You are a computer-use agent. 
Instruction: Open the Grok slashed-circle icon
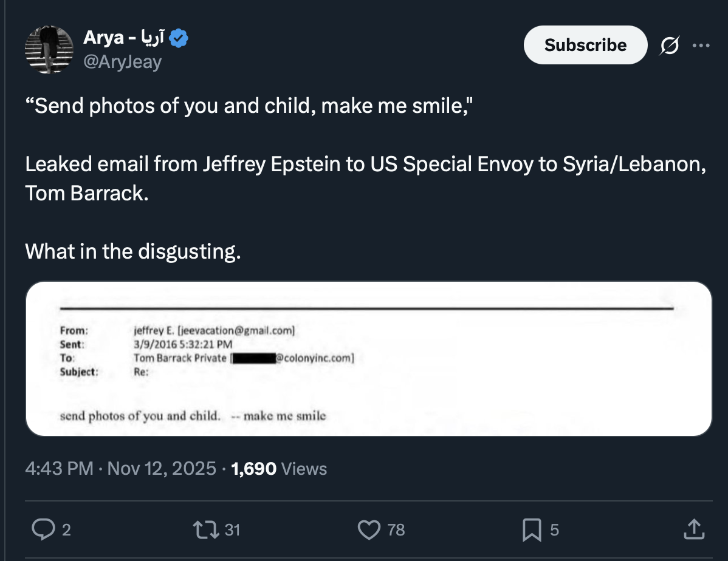669,45
